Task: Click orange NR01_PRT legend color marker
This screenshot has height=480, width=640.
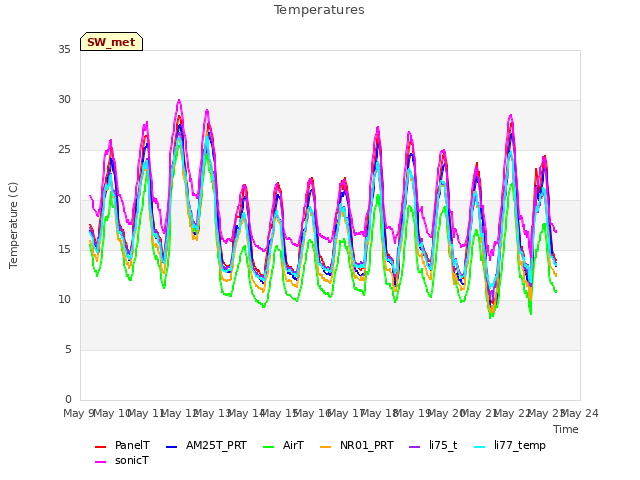Action: [x=325, y=447]
